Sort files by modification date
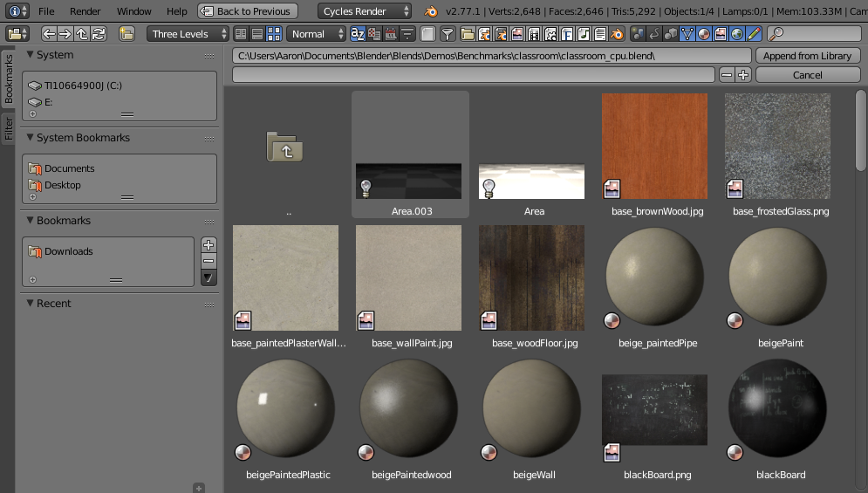 [391, 34]
